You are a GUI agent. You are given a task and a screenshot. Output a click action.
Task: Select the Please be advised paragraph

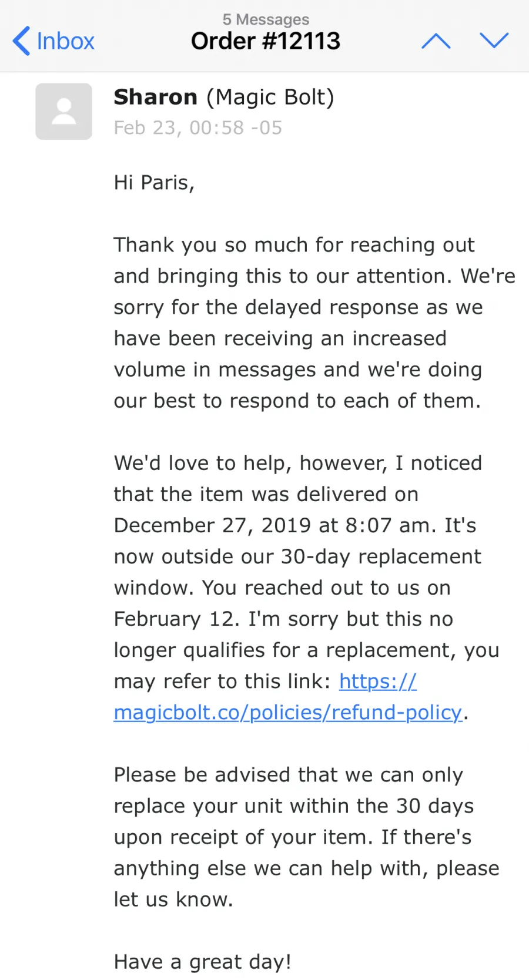306,837
